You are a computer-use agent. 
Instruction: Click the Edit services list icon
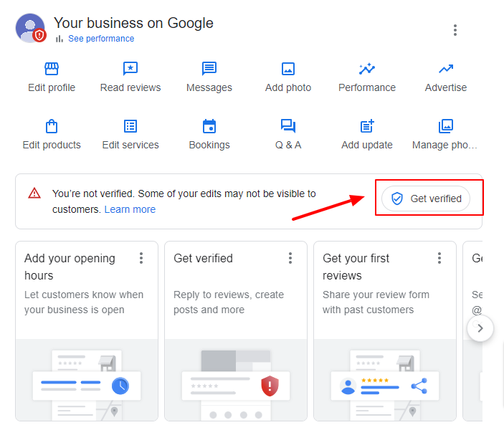click(x=130, y=126)
